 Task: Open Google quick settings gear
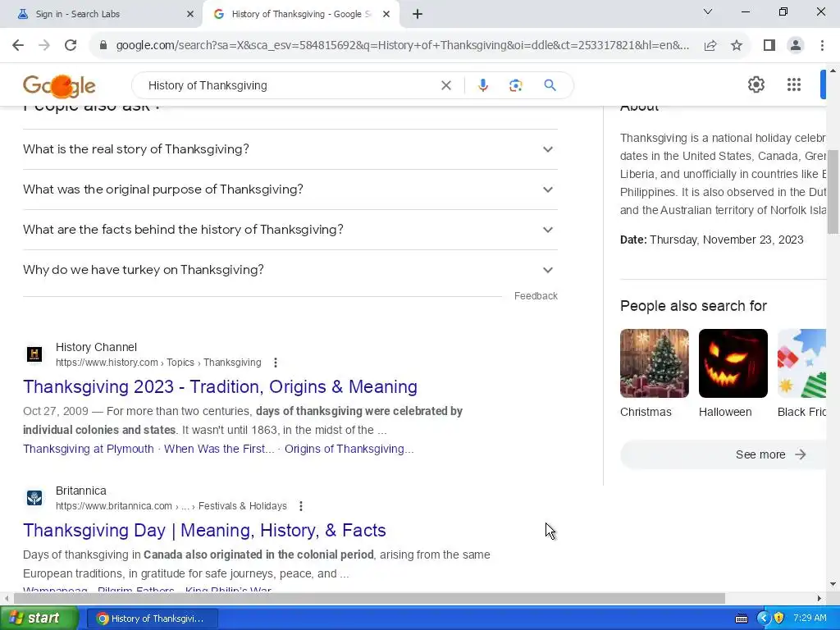pyautogui.click(x=756, y=84)
